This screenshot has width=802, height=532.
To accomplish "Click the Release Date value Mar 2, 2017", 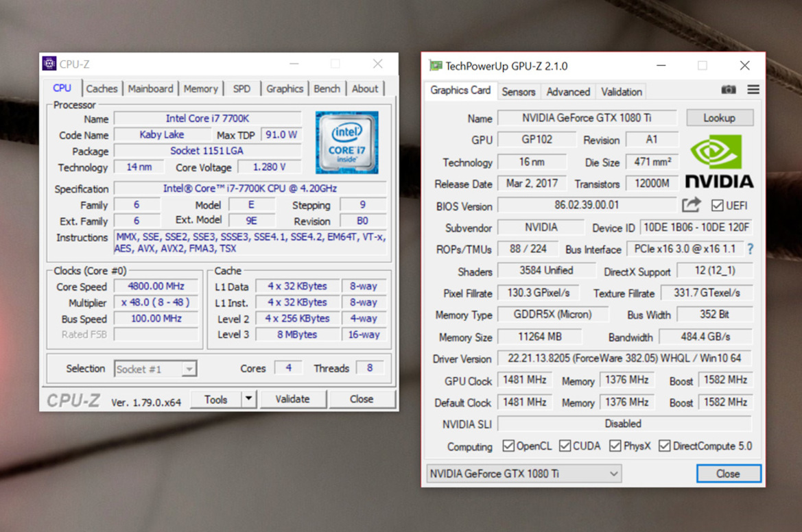I will pyautogui.click(x=532, y=183).
